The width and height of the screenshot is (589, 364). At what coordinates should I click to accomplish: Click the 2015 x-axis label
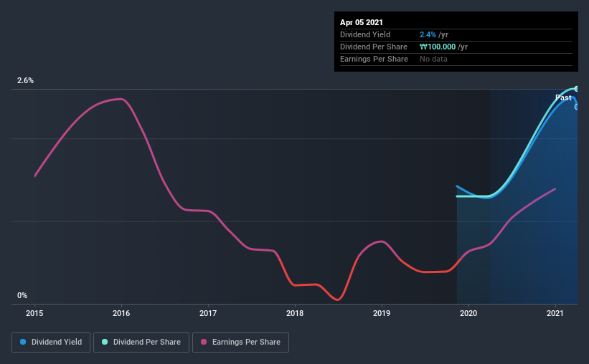tap(34, 313)
